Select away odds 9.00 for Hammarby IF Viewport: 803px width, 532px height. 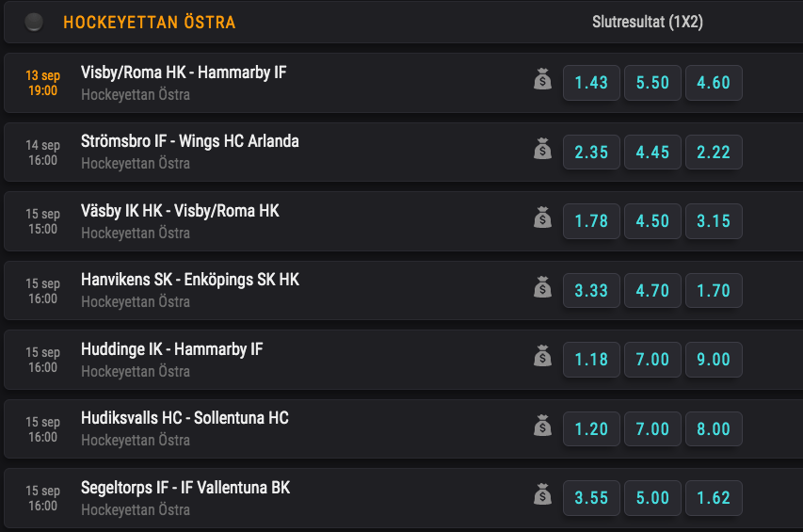[714, 360]
